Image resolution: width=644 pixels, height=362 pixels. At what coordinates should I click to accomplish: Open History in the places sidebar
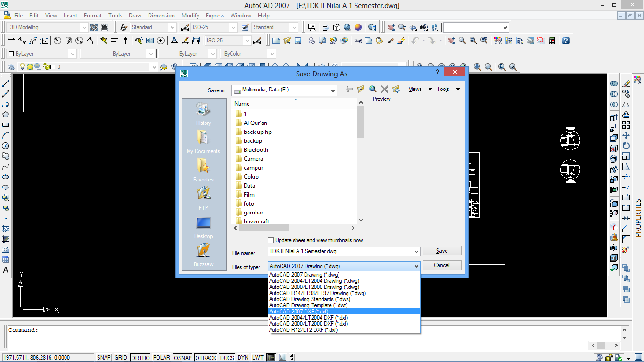click(204, 114)
